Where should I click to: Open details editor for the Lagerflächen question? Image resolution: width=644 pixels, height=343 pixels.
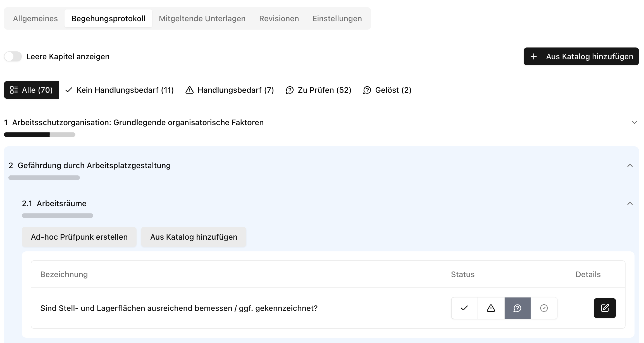(605, 308)
